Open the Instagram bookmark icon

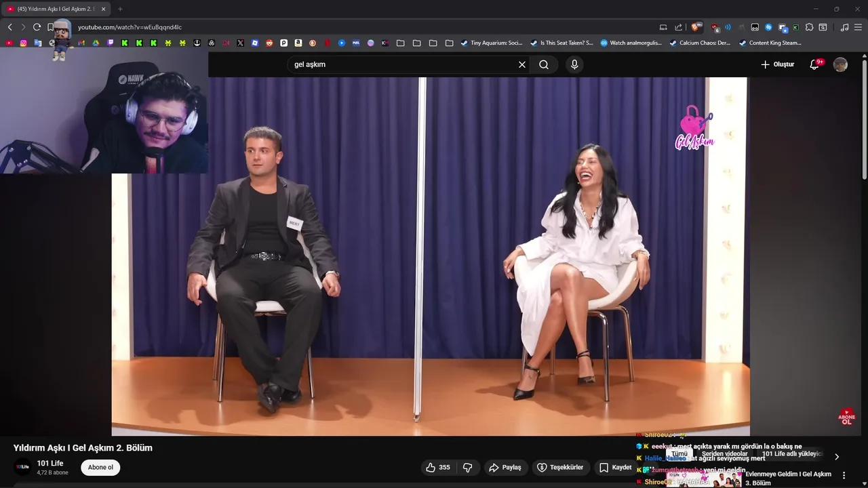(23, 43)
